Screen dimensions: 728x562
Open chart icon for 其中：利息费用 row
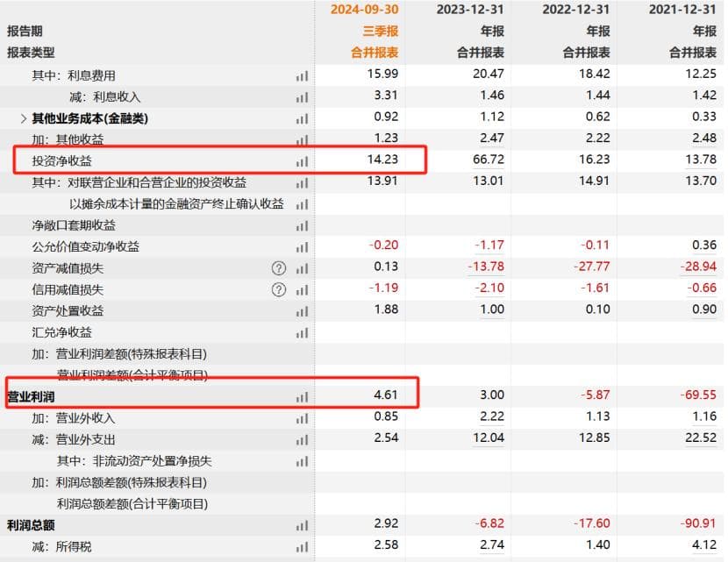point(302,76)
